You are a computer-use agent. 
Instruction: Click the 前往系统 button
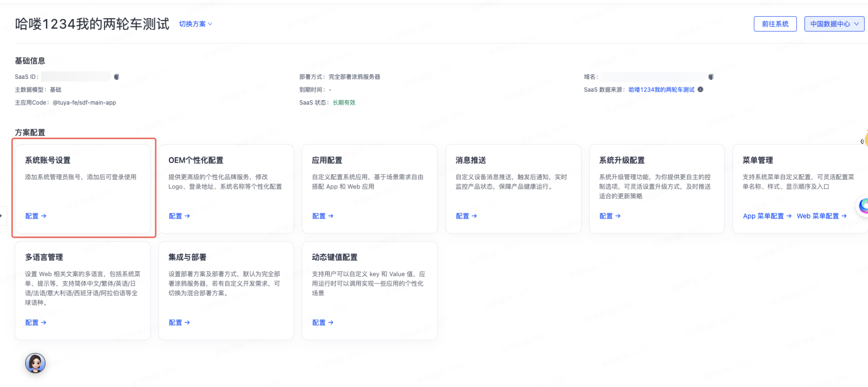[775, 24]
